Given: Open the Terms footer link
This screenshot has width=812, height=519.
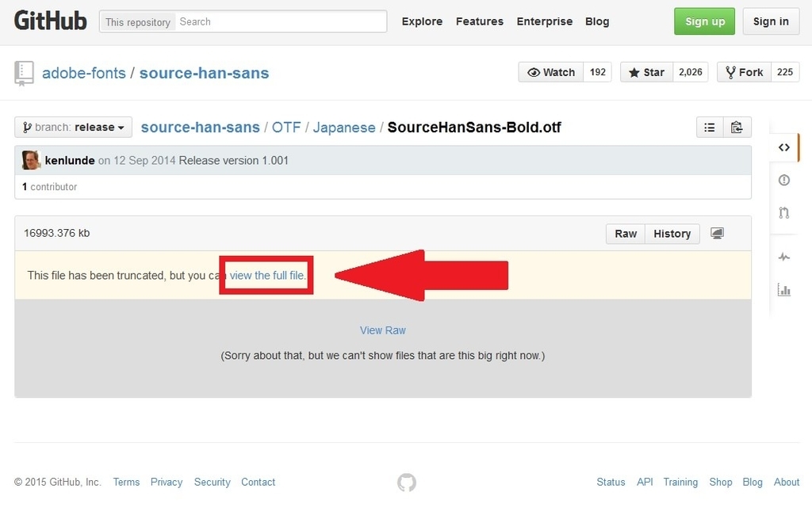Looking at the screenshot, I should (x=126, y=482).
